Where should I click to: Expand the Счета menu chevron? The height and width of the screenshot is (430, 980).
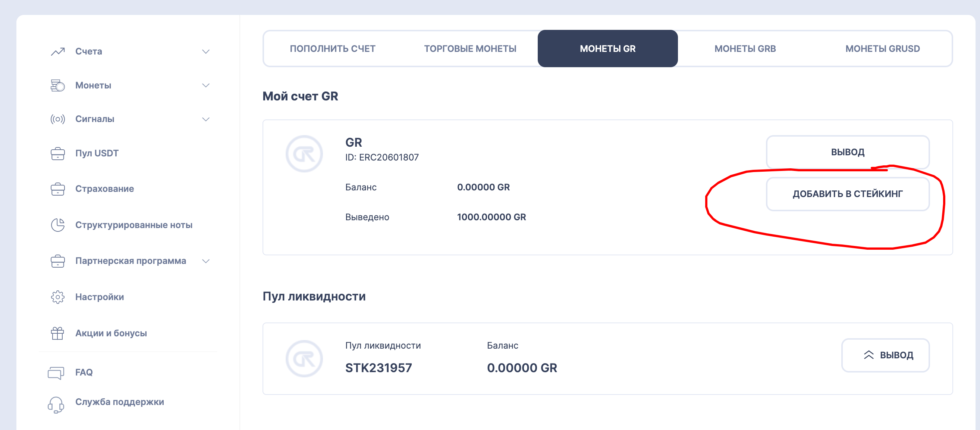pyautogui.click(x=206, y=52)
